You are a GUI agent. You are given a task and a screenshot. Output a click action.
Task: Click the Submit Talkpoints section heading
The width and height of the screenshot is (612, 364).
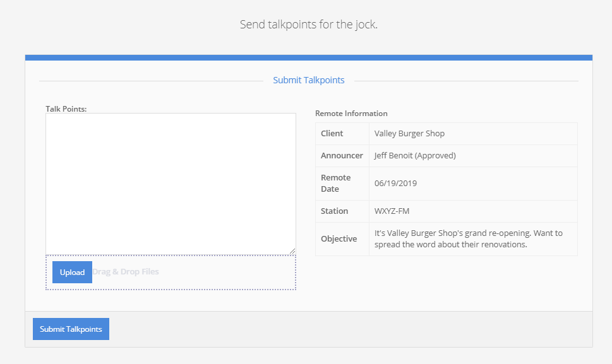click(x=308, y=80)
